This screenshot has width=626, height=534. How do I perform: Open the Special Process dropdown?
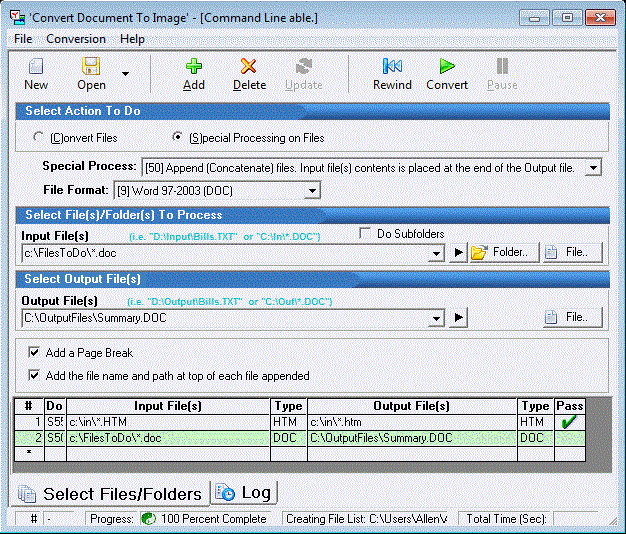pos(593,168)
